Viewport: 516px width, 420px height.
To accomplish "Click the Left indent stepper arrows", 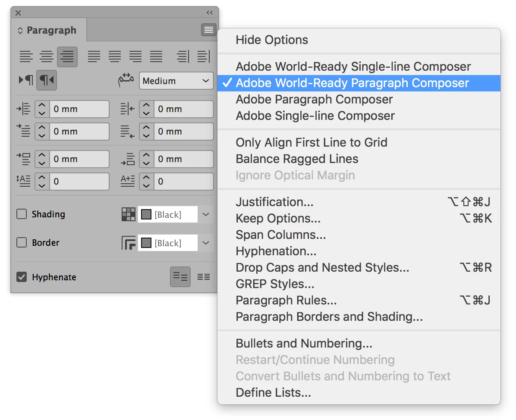I will coord(42,109).
